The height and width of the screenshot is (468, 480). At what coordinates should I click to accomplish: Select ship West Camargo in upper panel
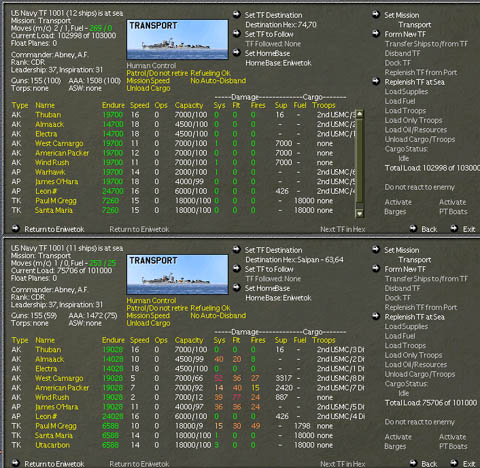point(59,143)
